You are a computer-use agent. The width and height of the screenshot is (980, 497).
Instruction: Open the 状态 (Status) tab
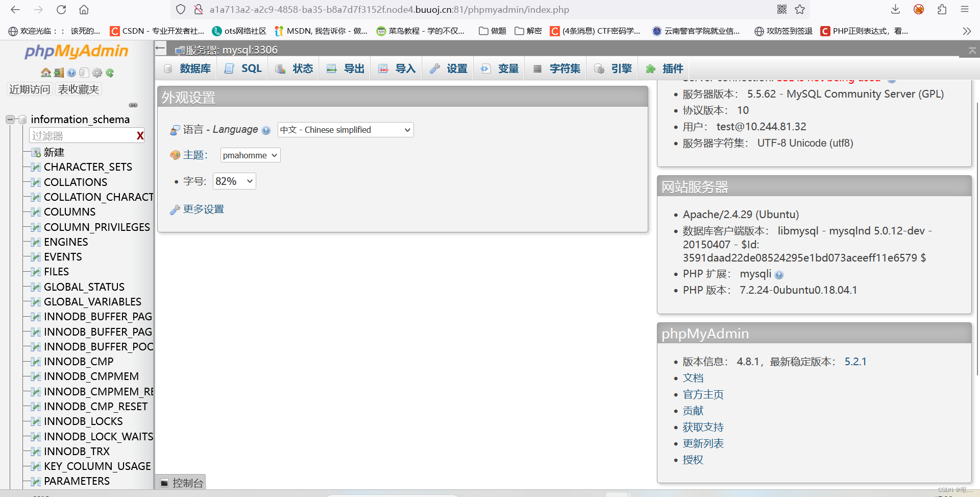pyautogui.click(x=294, y=68)
